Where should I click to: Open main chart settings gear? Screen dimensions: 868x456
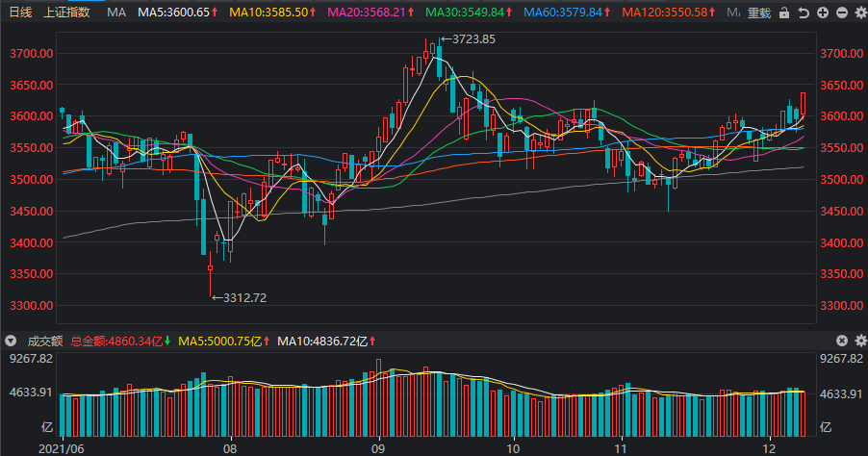[859, 13]
